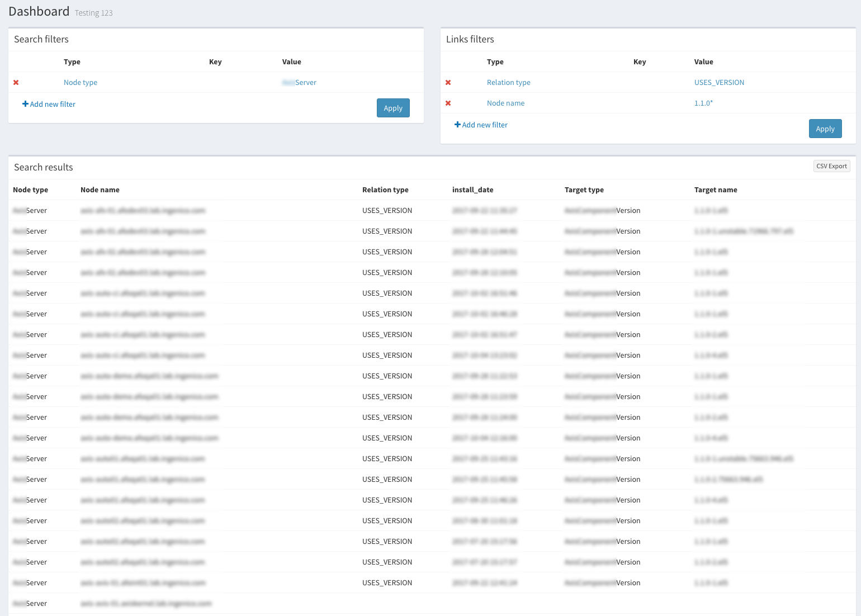Open the Node type filter type link
Viewport: 861px width, 616px height.
coord(81,82)
